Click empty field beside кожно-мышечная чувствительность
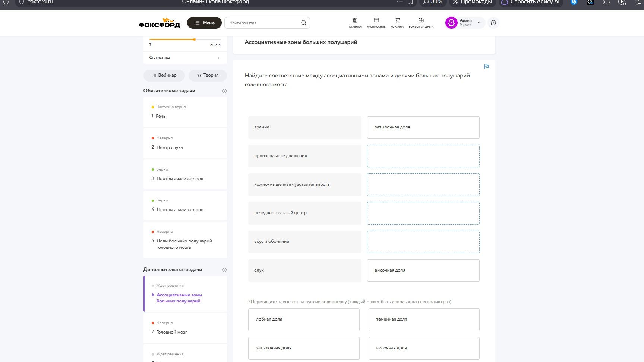The image size is (644, 362). pos(423,184)
